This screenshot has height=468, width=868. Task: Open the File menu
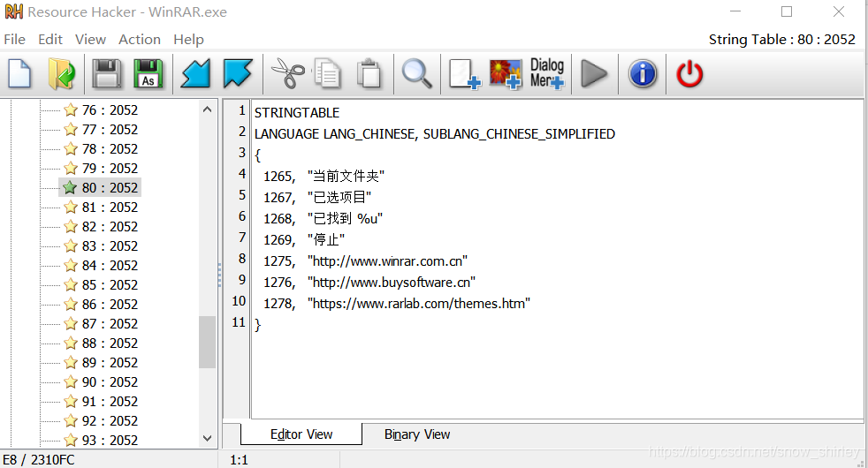(14, 39)
